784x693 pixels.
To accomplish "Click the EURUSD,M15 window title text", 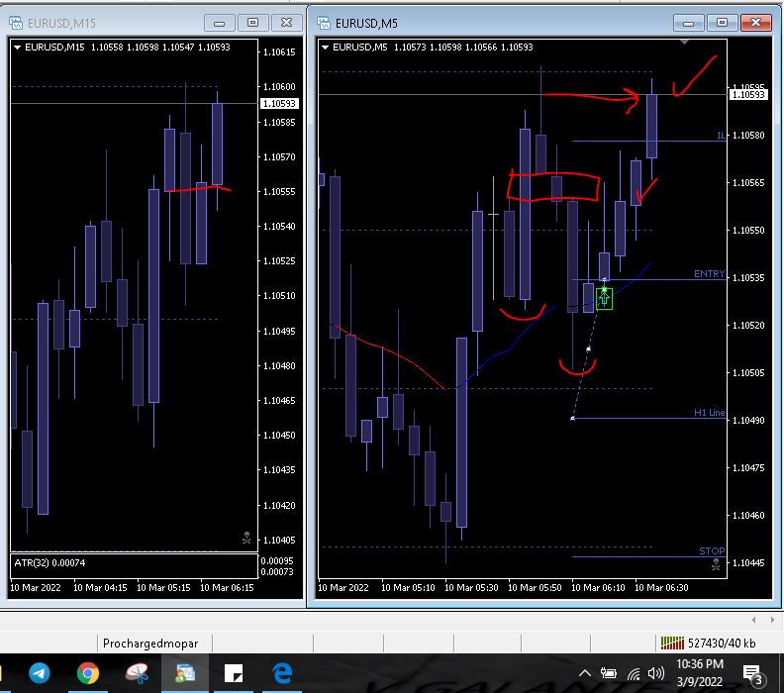I will tap(61, 23).
